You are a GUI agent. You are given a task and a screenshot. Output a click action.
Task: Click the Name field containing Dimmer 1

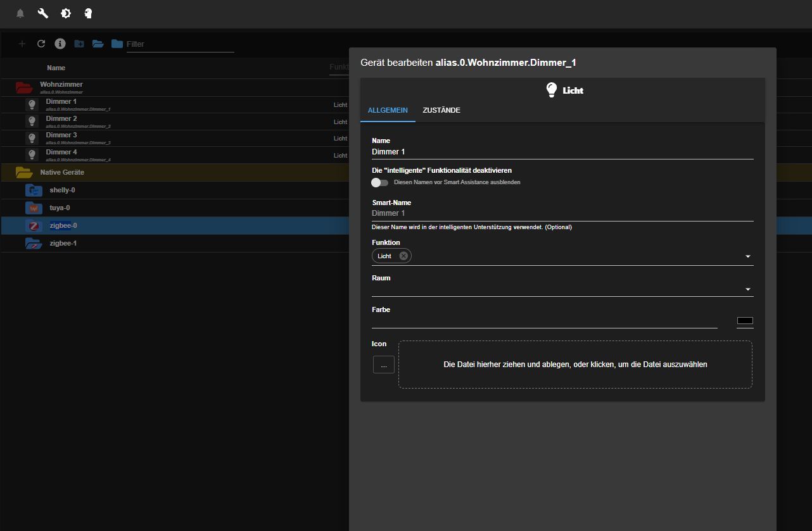562,152
